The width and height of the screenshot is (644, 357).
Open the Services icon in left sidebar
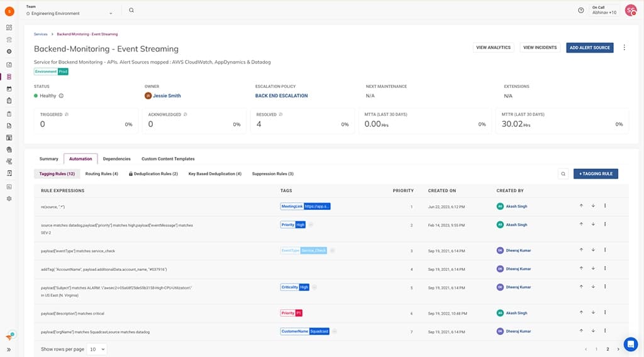[9, 77]
